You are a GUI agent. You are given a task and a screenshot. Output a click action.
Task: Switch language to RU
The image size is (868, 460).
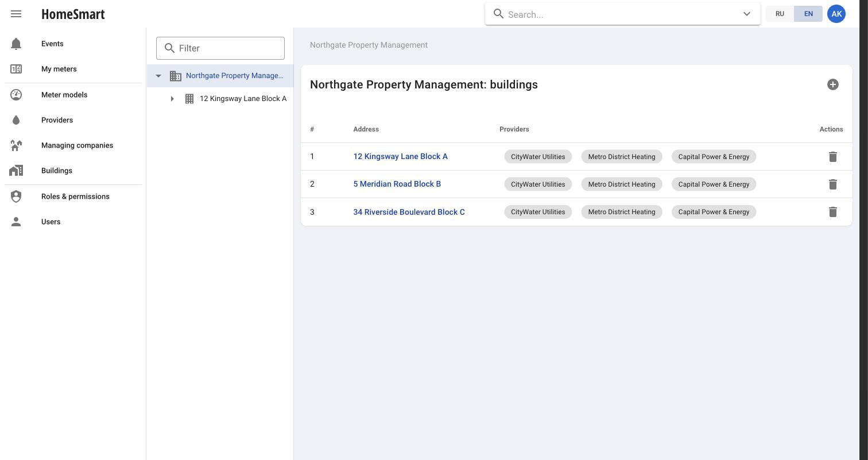tap(780, 14)
